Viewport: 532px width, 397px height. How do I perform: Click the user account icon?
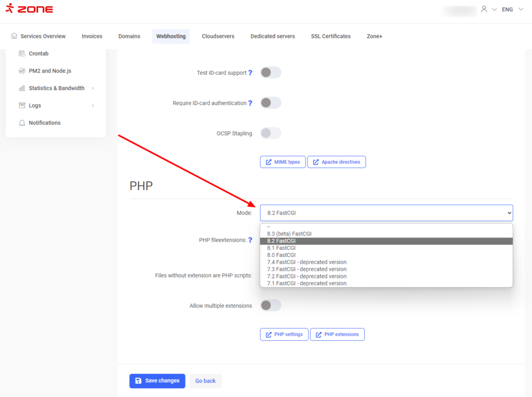[484, 9]
